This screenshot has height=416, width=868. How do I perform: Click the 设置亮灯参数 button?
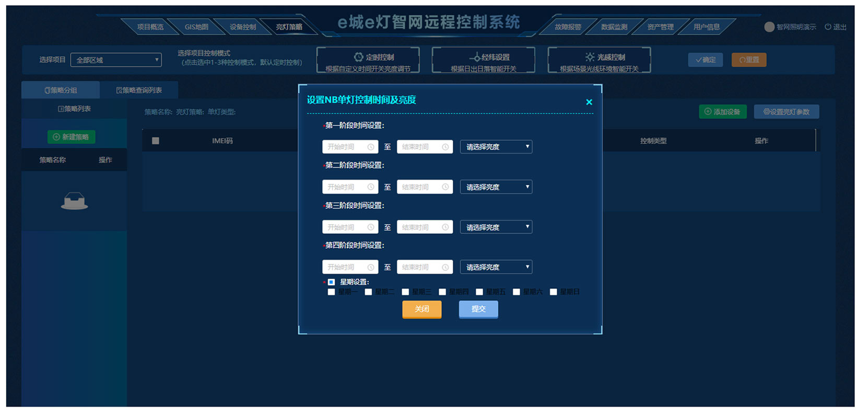point(787,112)
